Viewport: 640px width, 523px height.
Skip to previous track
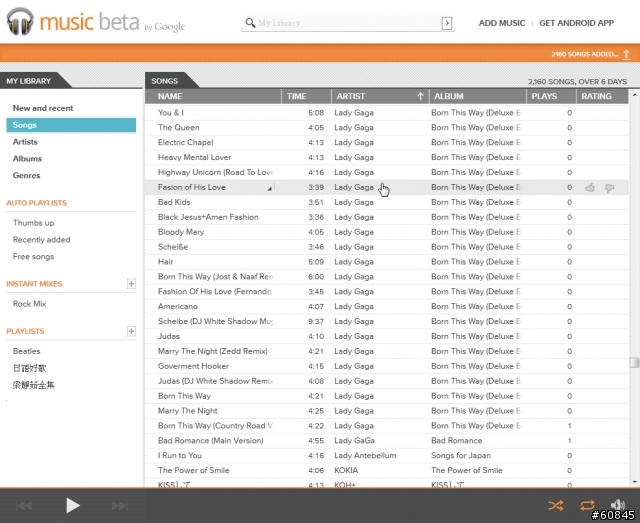pyautogui.click(x=24, y=505)
